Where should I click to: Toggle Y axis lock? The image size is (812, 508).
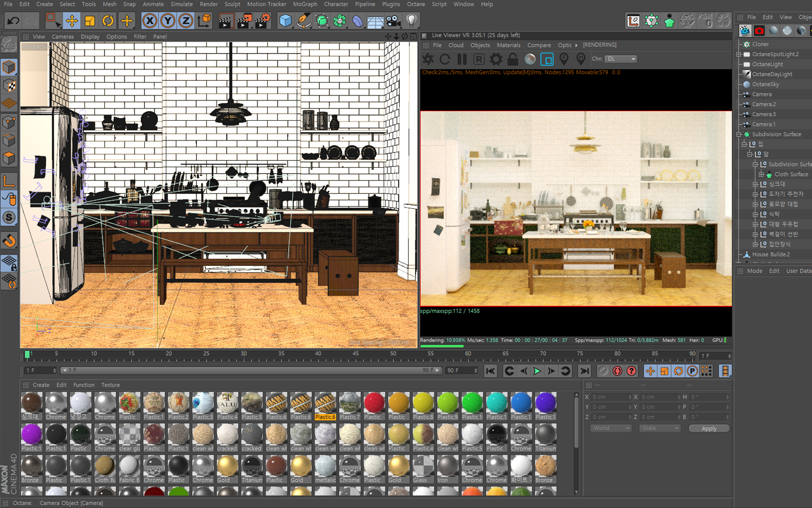167,21
